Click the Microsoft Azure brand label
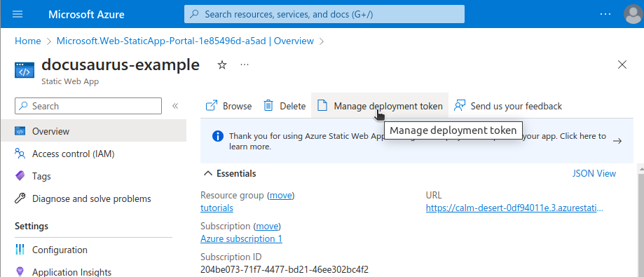The image size is (644, 277). pos(86,15)
